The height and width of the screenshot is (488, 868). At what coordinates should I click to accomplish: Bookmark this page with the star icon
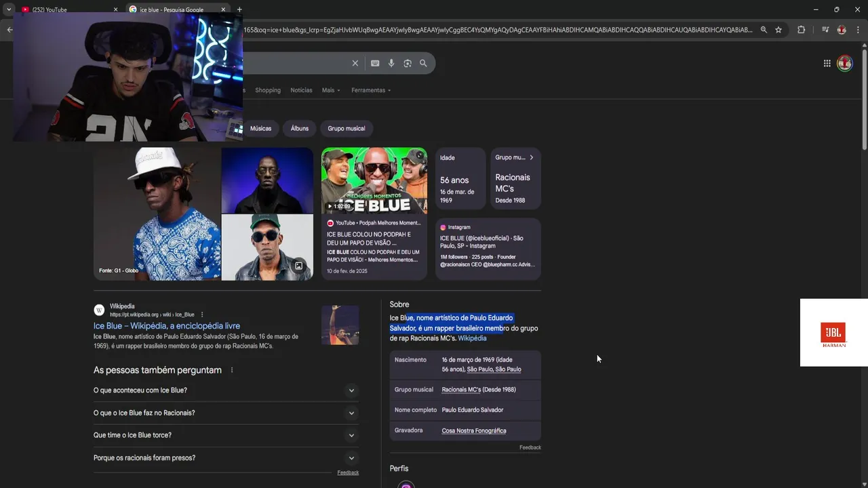[x=778, y=30]
